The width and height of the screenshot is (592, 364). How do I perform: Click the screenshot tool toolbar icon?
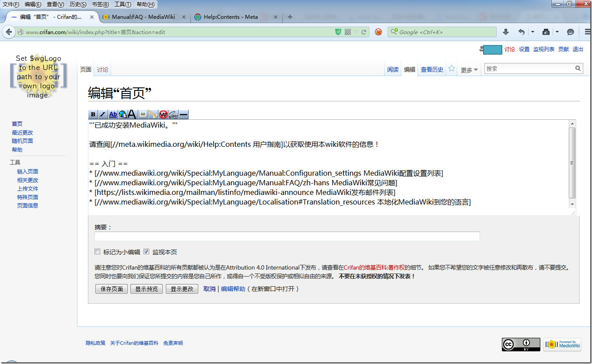[546, 32]
